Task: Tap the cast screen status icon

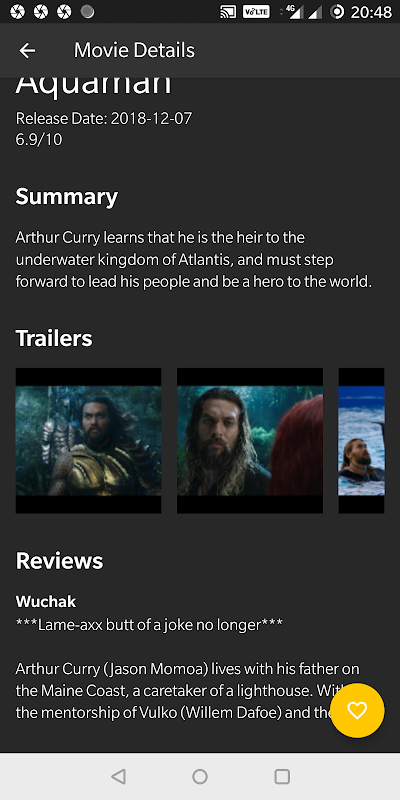Action: pyautogui.click(x=228, y=12)
